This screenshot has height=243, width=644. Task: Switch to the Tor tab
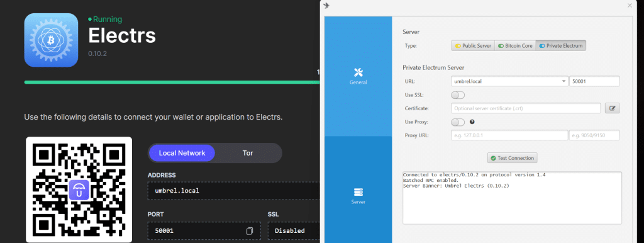(x=248, y=153)
